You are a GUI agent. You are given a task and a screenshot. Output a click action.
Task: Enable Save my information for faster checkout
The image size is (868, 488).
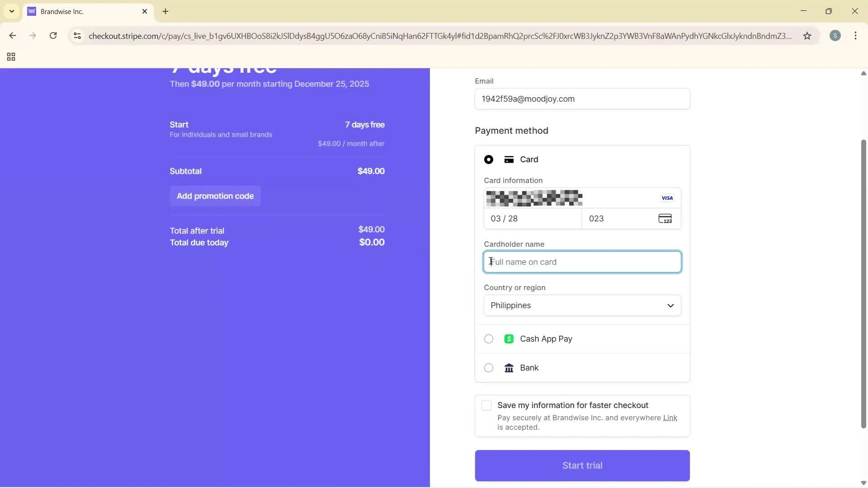(x=486, y=405)
